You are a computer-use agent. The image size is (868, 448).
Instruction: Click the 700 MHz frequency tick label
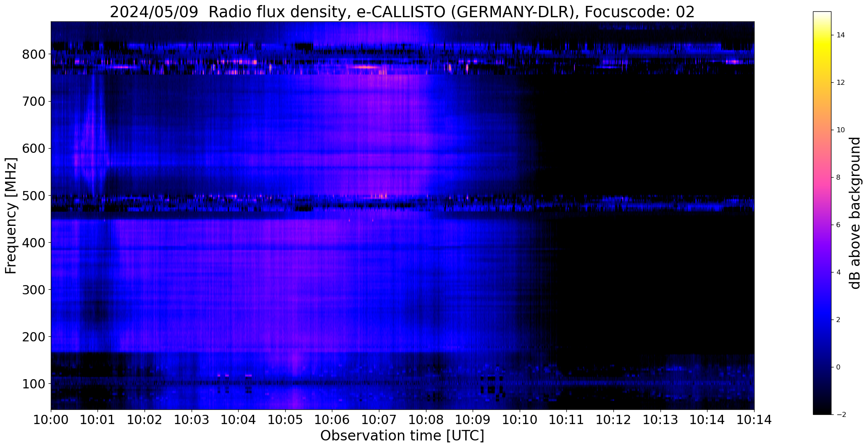[34, 102]
